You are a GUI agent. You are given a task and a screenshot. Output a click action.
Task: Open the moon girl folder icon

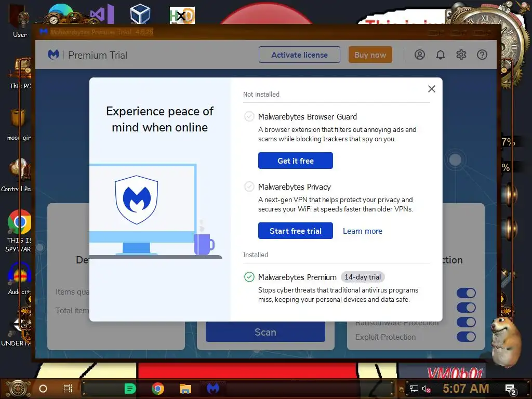[19, 124]
